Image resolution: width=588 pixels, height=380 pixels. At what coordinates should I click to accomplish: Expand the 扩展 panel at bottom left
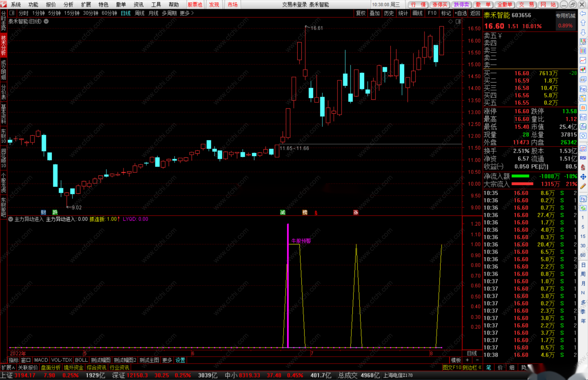(8, 367)
